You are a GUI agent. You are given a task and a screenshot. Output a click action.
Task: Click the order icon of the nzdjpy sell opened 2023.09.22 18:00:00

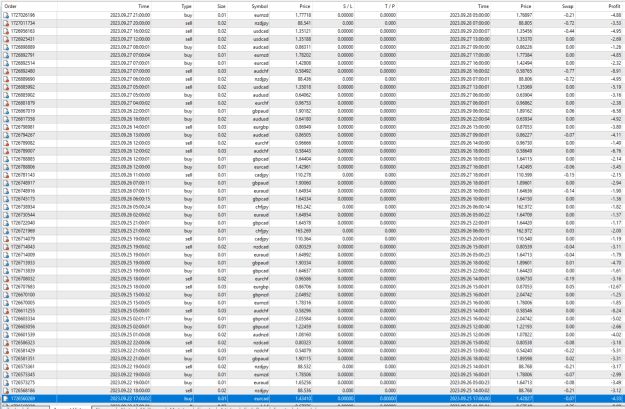(6, 390)
